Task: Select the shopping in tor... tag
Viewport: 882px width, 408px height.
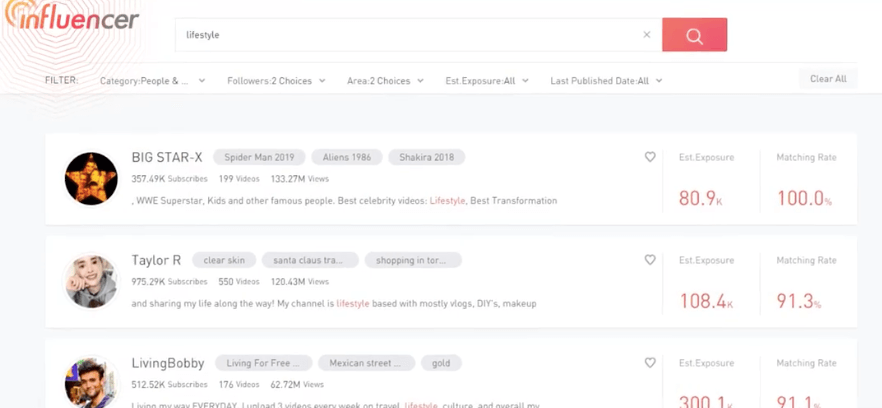Action: [x=413, y=260]
